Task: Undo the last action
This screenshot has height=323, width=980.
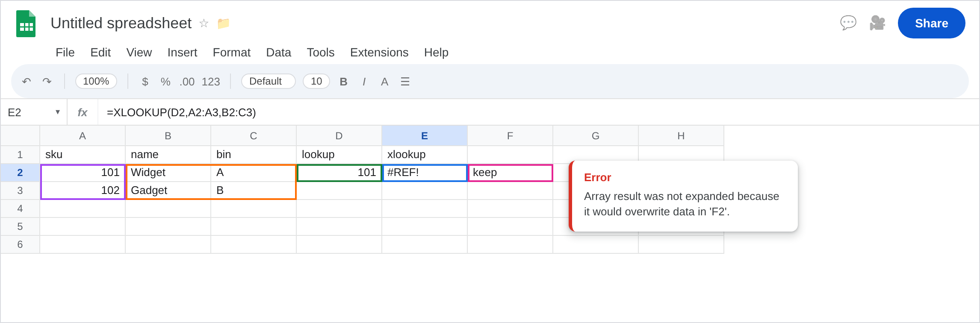Action: click(x=27, y=81)
